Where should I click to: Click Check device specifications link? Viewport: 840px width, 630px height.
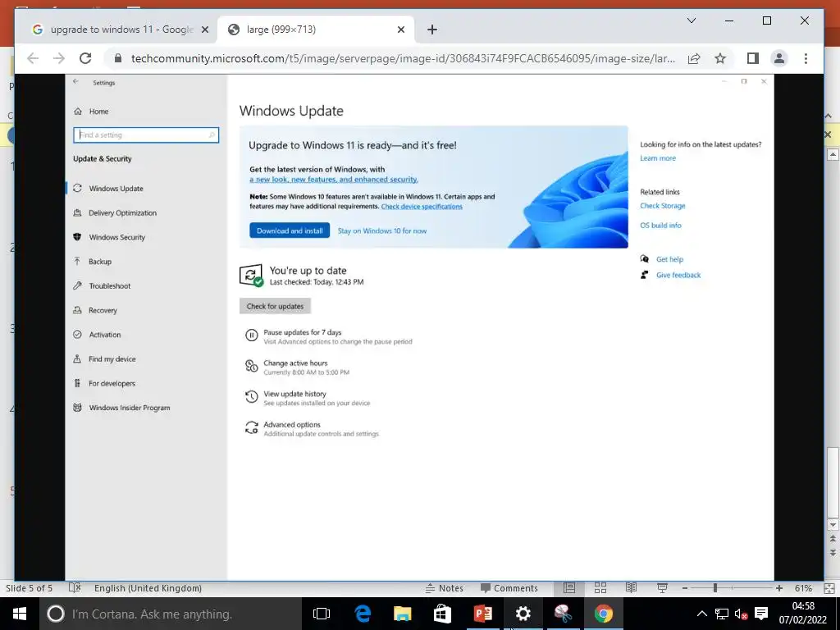[x=422, y=206]
